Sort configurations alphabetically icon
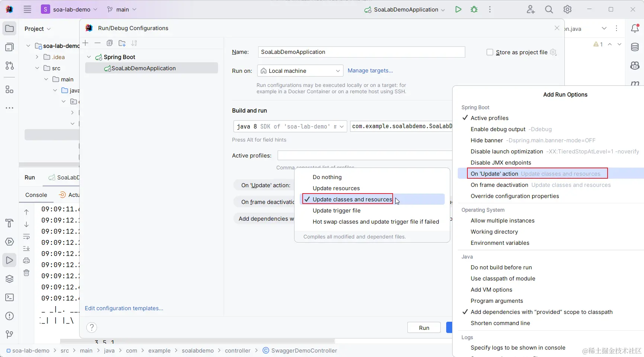 pos(134,43)
